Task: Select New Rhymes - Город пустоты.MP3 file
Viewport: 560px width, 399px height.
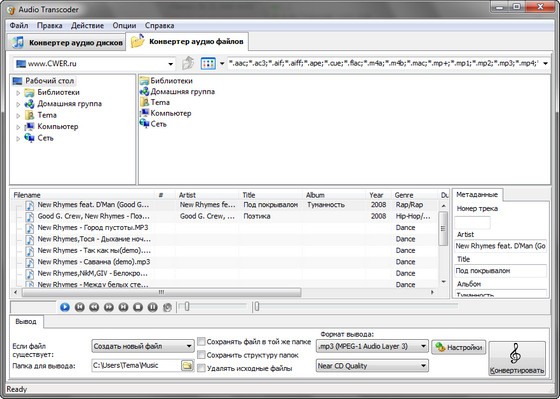Action: [x=93, y=228]
